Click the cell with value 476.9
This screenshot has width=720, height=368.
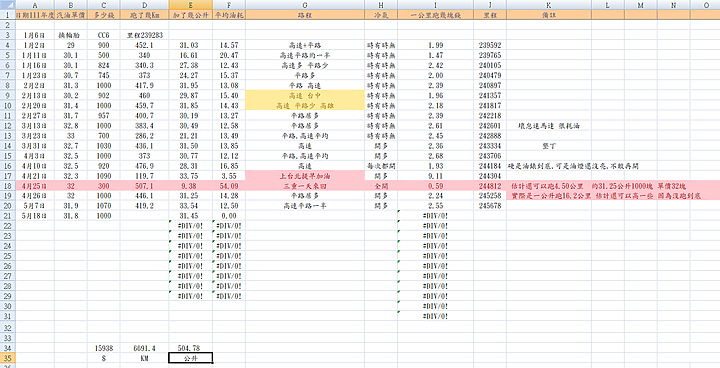[145, 166]
